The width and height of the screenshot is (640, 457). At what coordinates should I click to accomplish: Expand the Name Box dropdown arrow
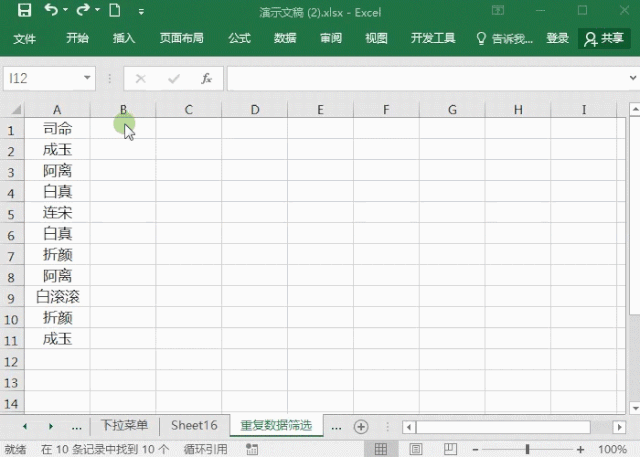87,78
